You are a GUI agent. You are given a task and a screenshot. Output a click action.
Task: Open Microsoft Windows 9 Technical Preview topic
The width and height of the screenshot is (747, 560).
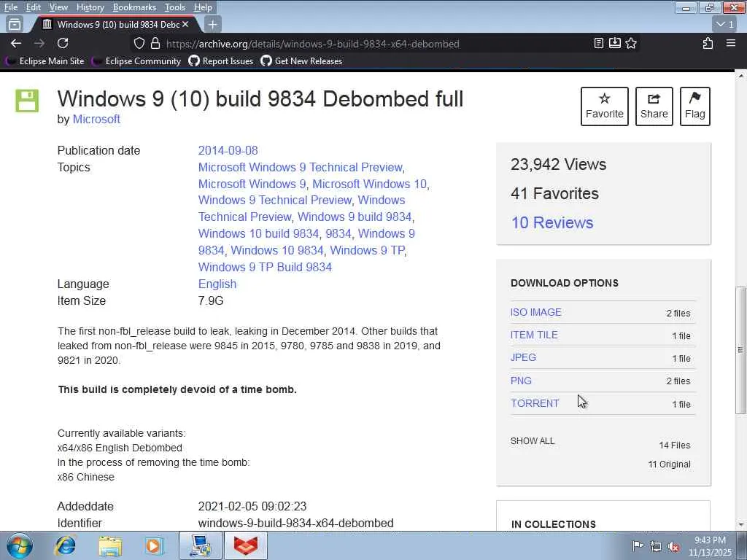tap(300, 167)
